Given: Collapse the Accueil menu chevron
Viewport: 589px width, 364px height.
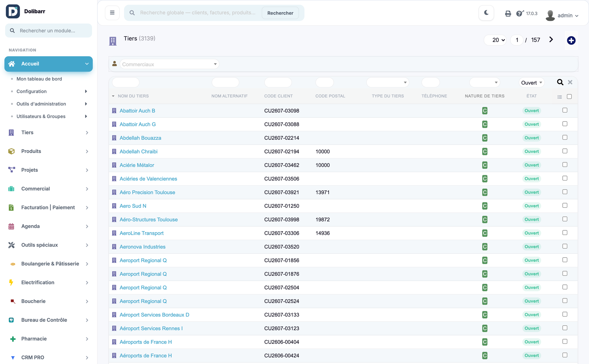Looking at the screenshot, I should 87,64.
